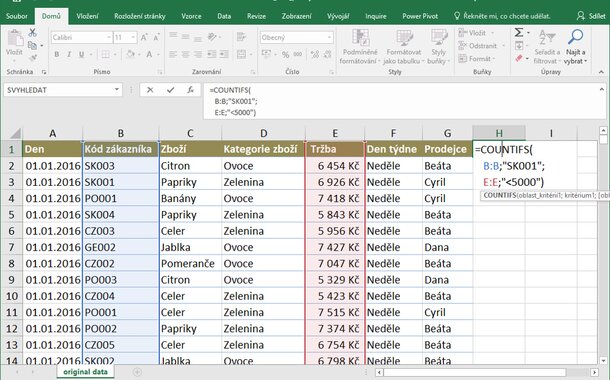Click the cell borders icon

(105, 54)
